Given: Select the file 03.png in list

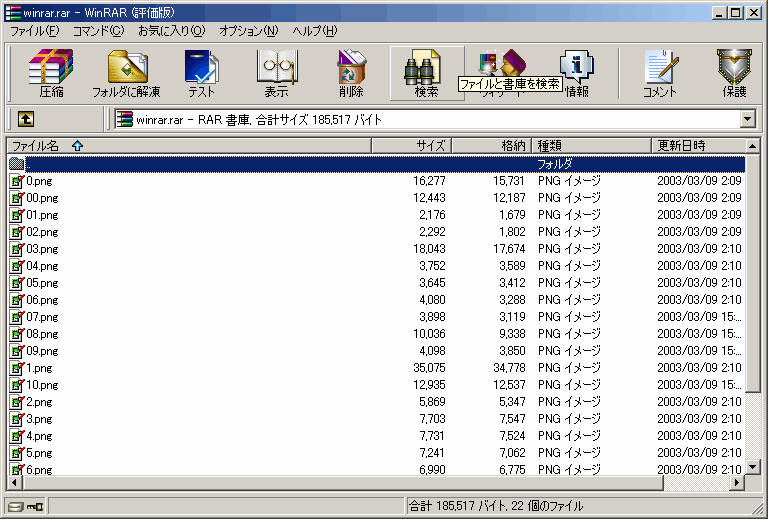Looking at the screenshot, I should pyautogui.click(x=42, y=249).
